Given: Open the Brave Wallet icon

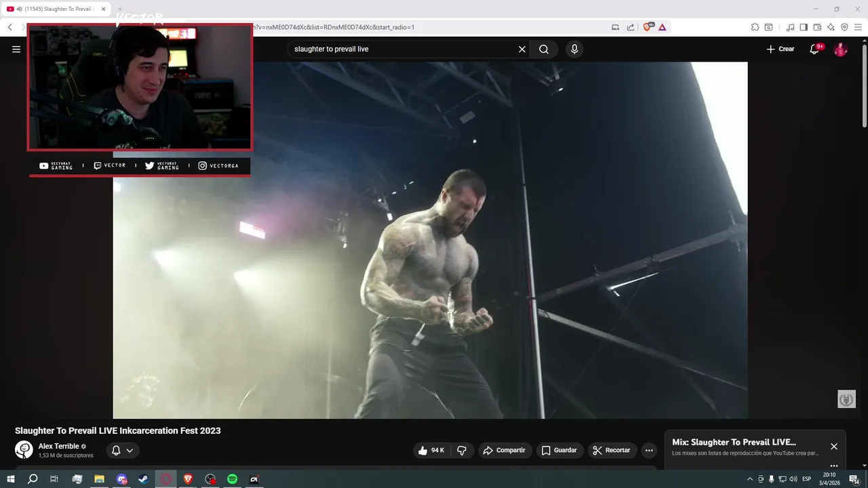Looking at the screenshot, I should coord(817,27).
